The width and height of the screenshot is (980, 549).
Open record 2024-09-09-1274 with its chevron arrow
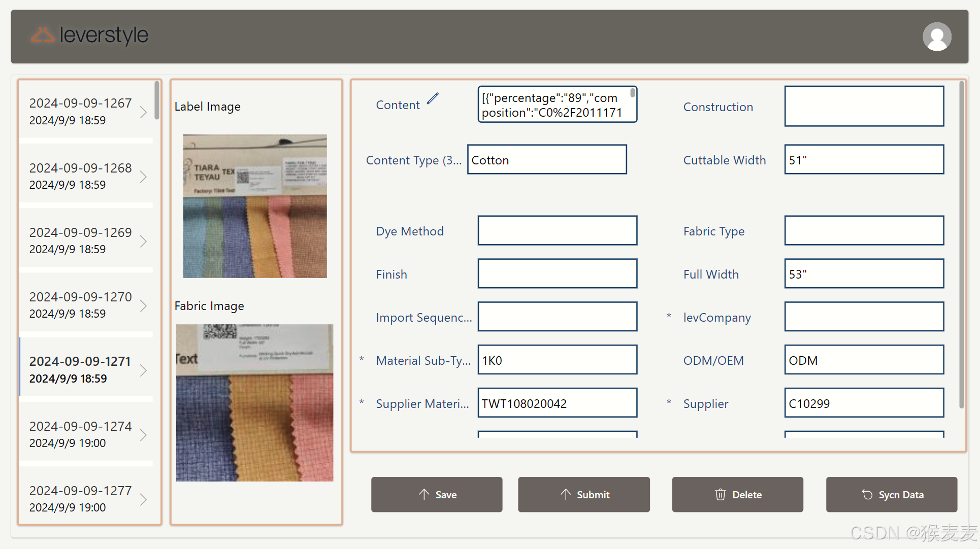click(143, 435)
